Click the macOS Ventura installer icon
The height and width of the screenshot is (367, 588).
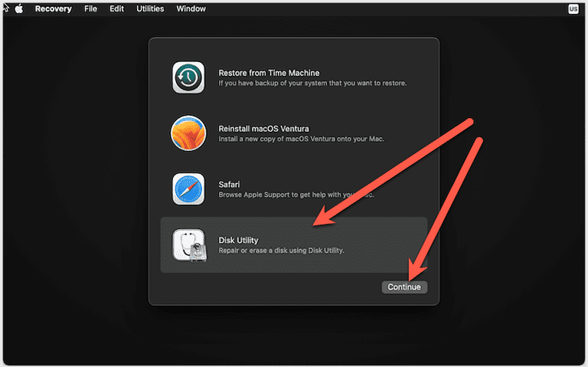(188, 133)
